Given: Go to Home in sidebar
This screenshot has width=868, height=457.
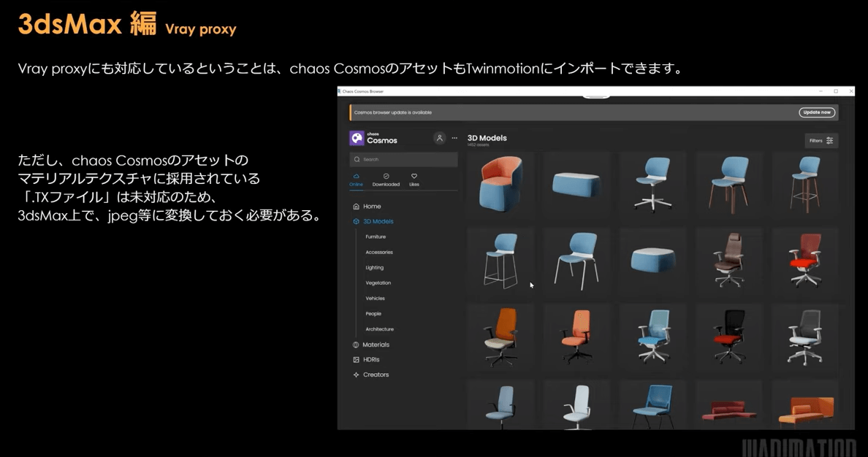Looking at the screenshot, I should coord(372,207).
